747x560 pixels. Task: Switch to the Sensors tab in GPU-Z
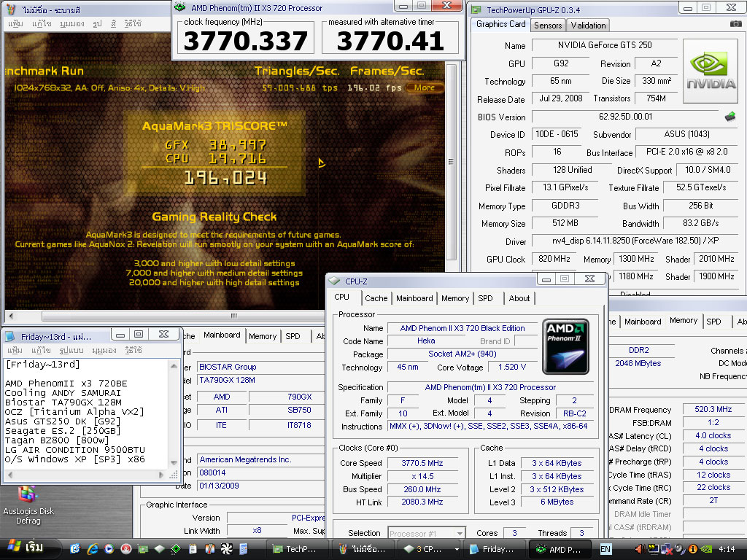pyautogui.click(x=547, y=26)
